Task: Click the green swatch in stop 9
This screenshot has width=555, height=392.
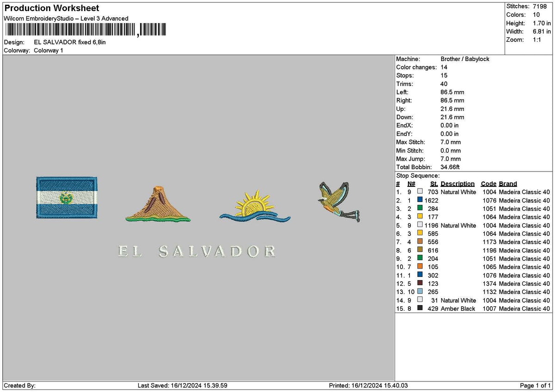Action: point(420,258)
